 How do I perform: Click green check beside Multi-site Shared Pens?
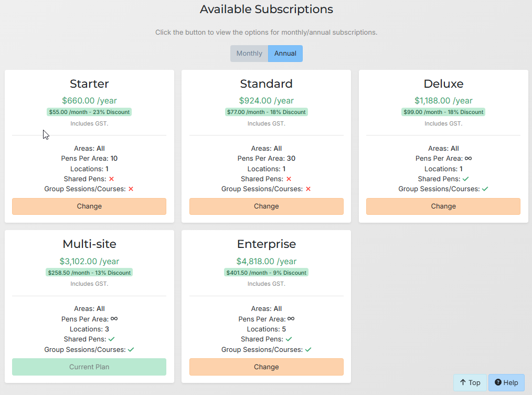(112, 339)
